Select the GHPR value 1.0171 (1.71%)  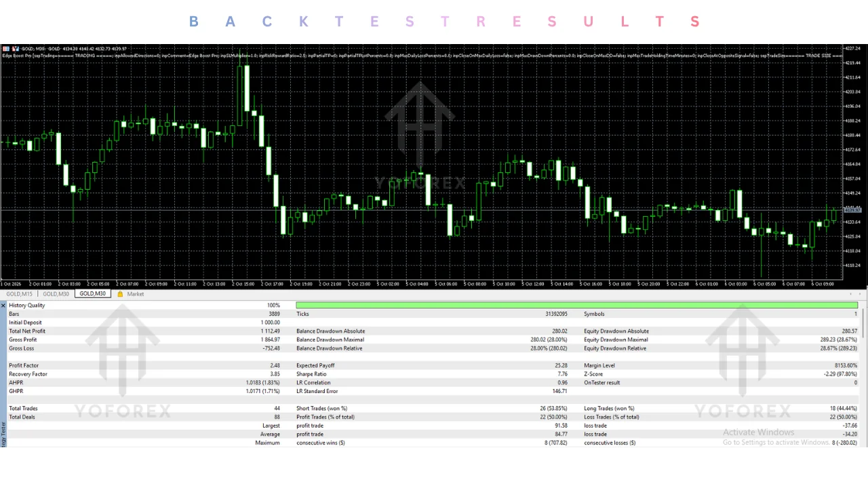click(x=263, y=391)
